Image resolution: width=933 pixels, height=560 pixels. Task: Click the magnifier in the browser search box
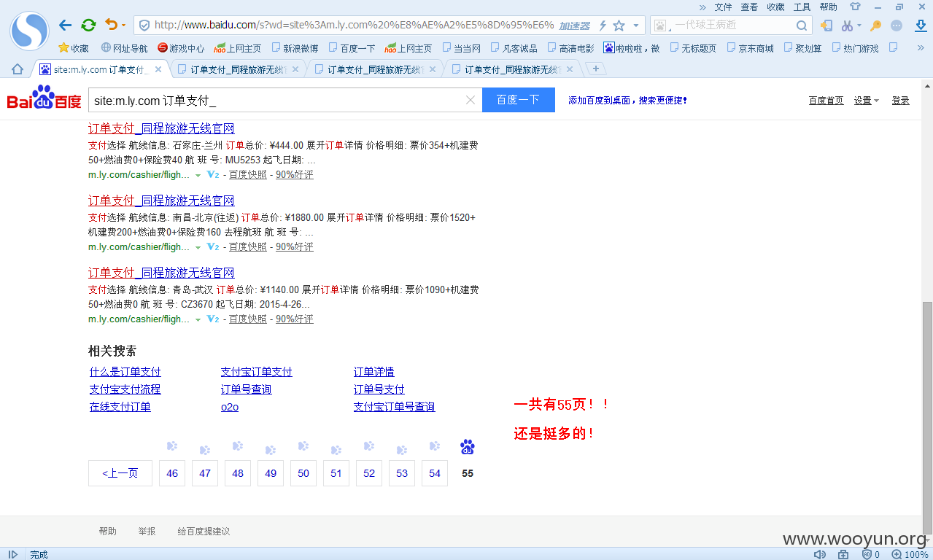coord(802,26)
